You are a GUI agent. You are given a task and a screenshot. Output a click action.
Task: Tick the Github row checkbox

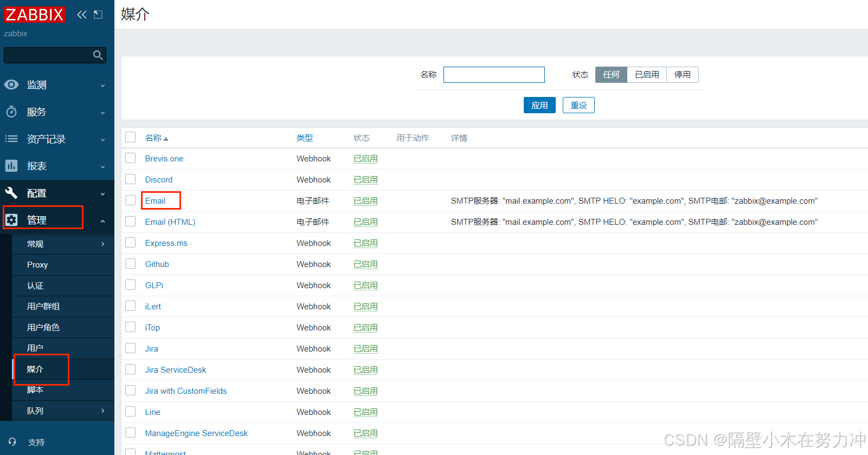click(x=131, y=264)
